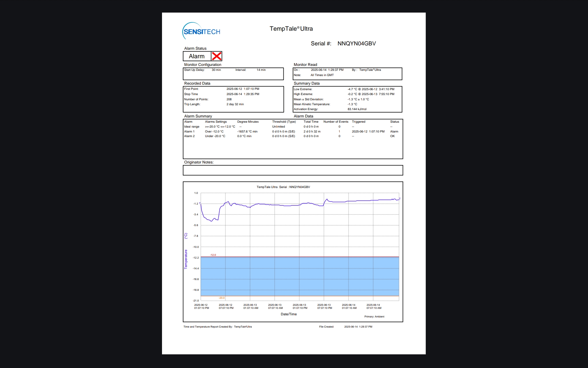The width and height of the screenshot is (588, 368).
Task: Click the chart title with serial number
Action: 283,187
